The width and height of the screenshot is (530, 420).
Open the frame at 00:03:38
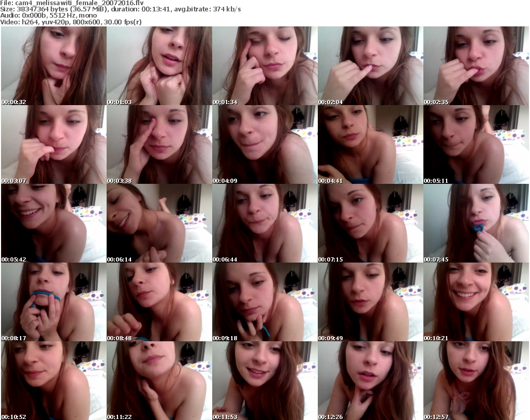point(159,144)
